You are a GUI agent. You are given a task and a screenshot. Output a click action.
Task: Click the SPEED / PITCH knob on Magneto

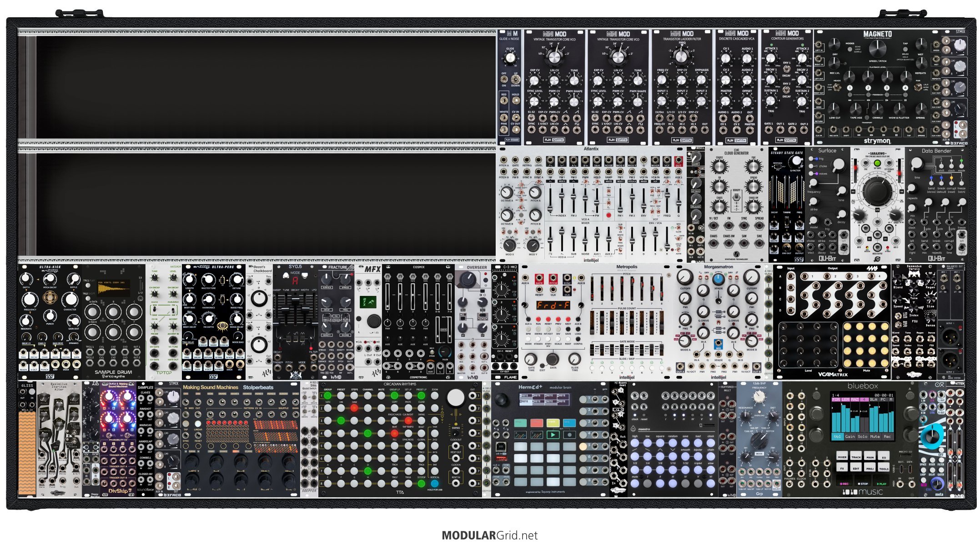tap(878, 49)
